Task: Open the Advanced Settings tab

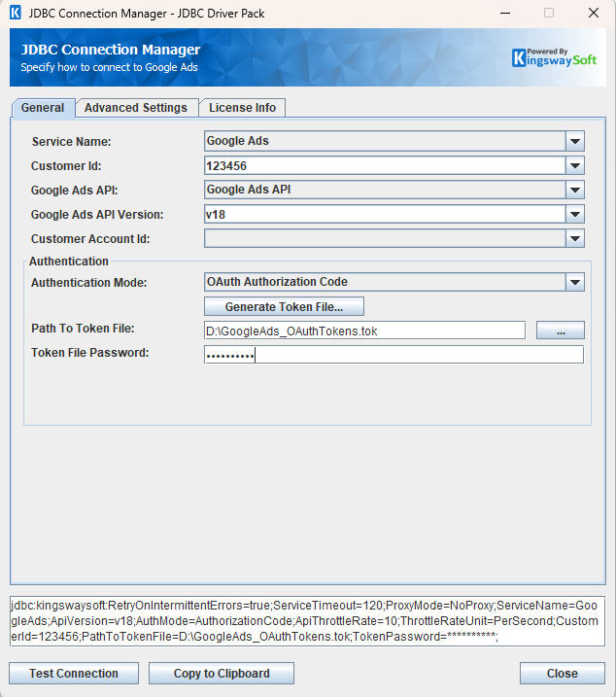Action: [136, 108]
